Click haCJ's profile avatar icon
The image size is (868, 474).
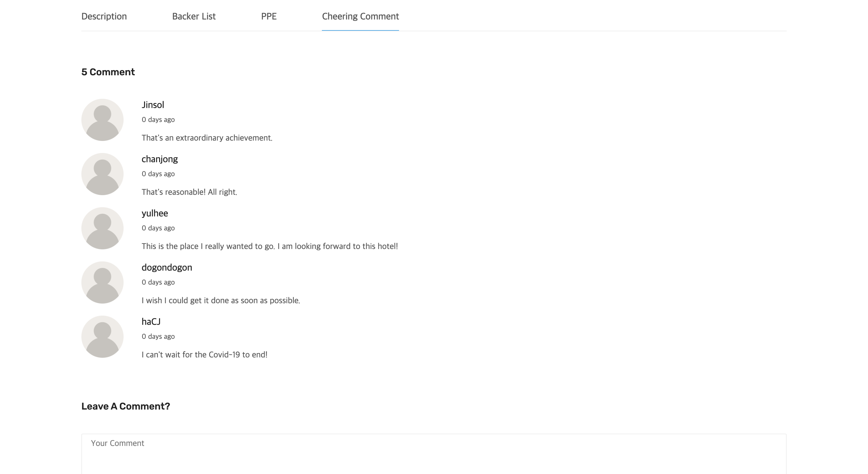click(x=102, y=337)
